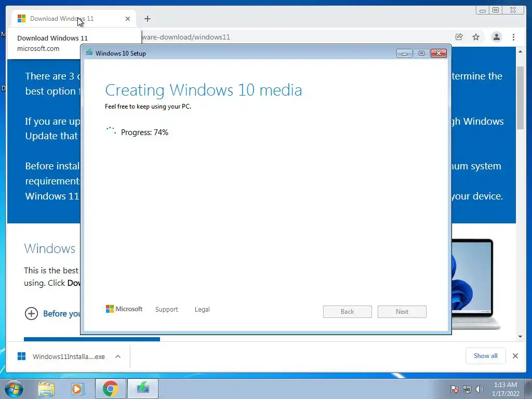The image size is (532, 399).
Task: Click the Legal link in Setup
Action: [202, 309]
